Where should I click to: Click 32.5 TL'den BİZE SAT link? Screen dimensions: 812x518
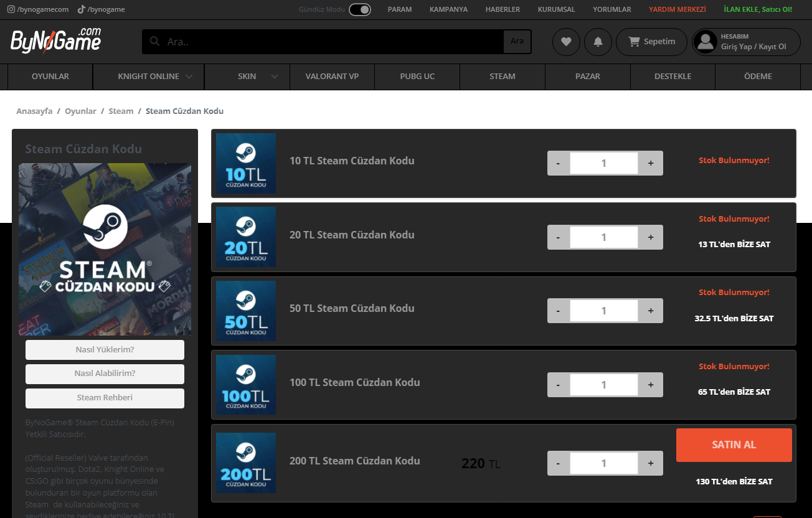point(734,319)
